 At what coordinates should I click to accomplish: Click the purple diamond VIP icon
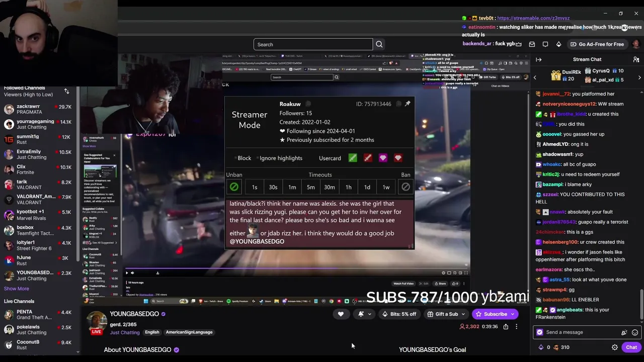click(x=383, y=158)
